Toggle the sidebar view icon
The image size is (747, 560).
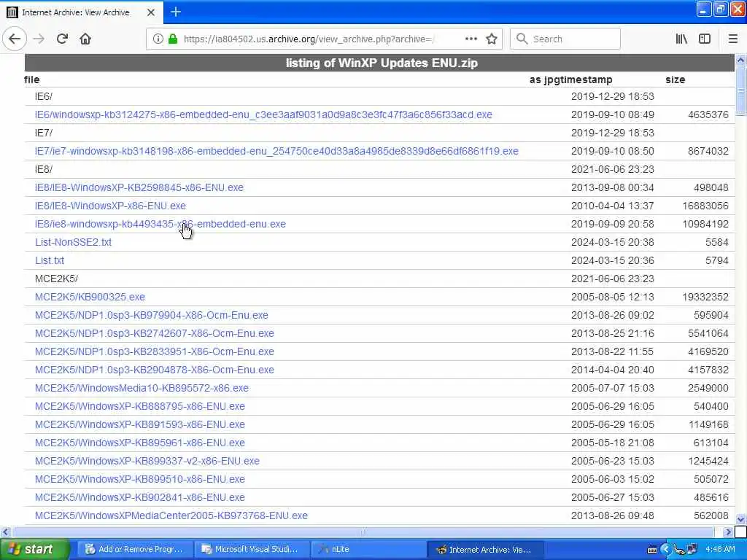point(705,39)
